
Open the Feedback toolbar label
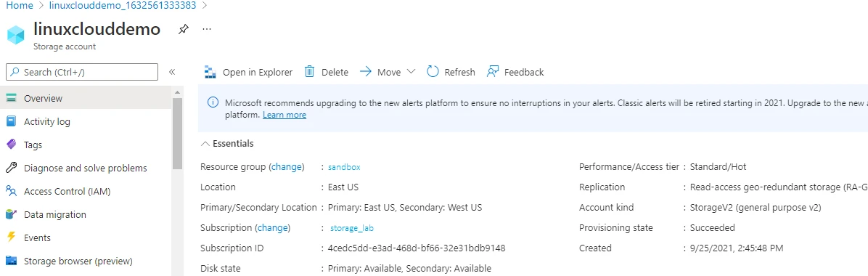[524, 72]
